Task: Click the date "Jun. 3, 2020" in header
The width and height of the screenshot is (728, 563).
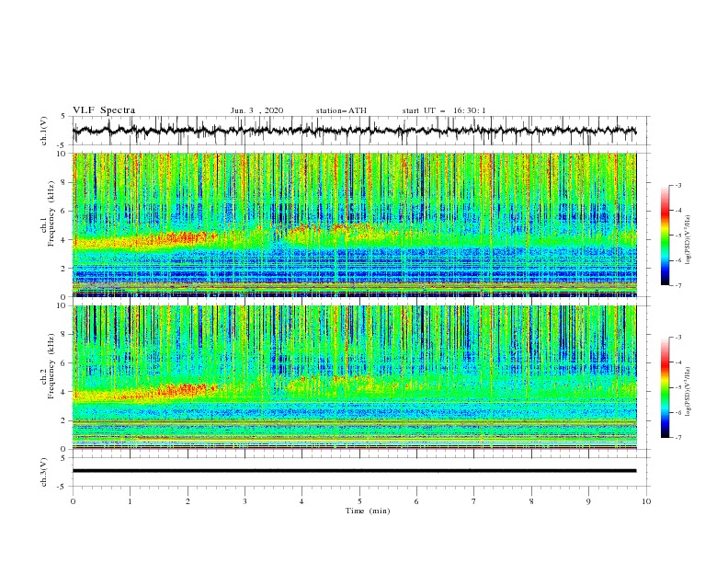Action: pos(256,110)
